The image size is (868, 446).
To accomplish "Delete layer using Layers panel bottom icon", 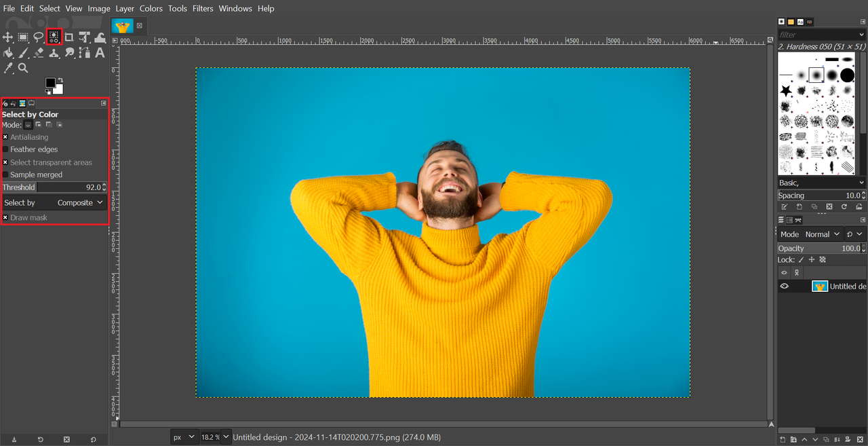I will pyautogui.click(x=860, y=441).
